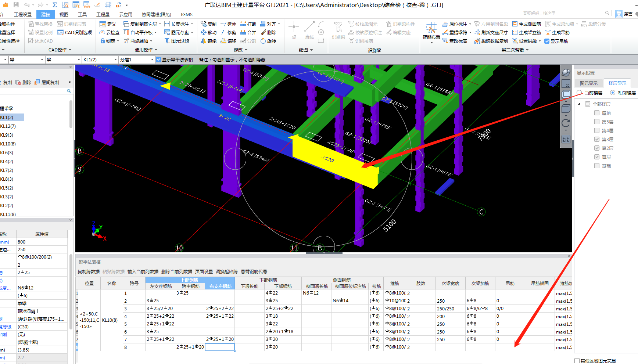Switch to 图元显示 tab
Image resolution: width=638 pixels, height=364 pixels.
[589, 83]
